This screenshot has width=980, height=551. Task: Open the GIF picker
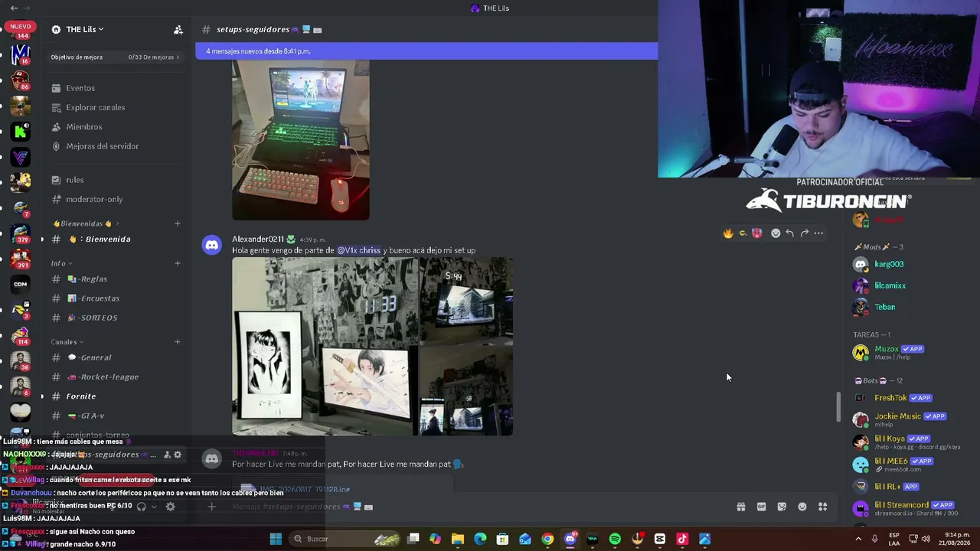tap(761, 507)
